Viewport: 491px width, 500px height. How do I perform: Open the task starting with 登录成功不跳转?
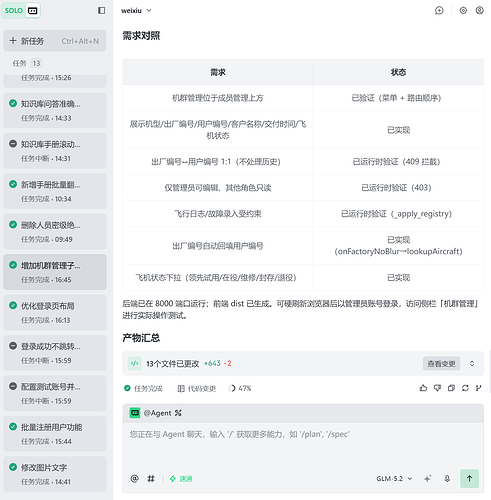tap(55, 353)
